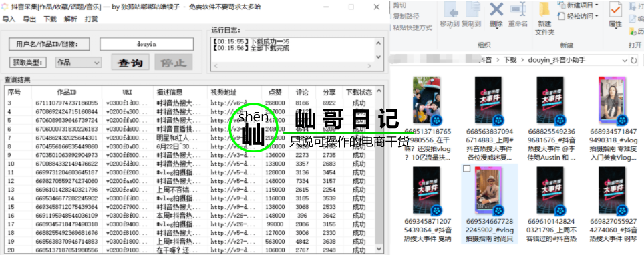Click the 重命名 icon in Explorer ribbon

click(x=518, y=9)
